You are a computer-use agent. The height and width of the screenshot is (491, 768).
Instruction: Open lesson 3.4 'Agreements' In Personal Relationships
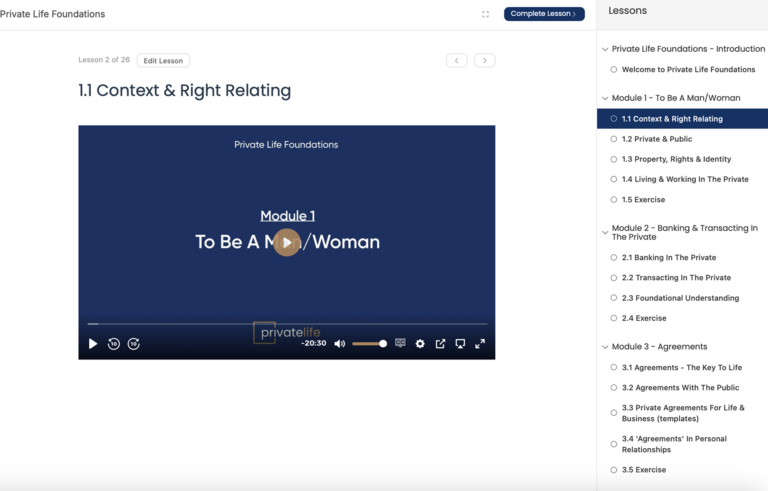pos(674,444)
